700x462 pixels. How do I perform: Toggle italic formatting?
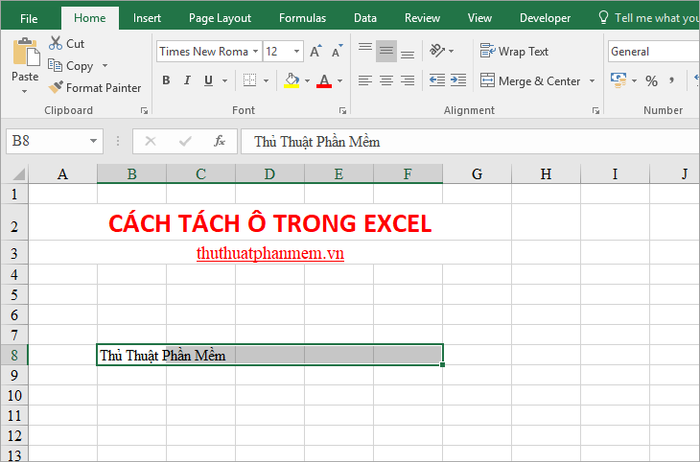coord(187,80)
